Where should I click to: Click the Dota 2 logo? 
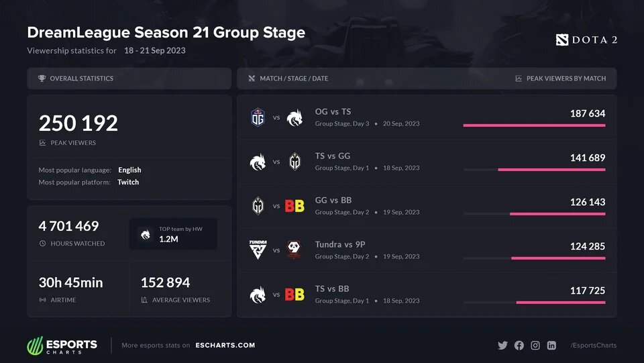click(x=586, y=40)
